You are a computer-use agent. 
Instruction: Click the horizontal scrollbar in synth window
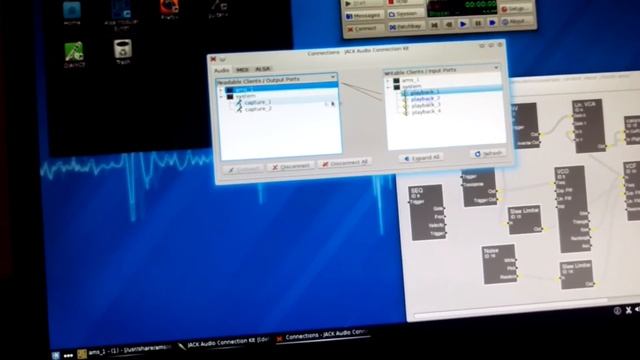pyautogui.click(x=510, y=308)
